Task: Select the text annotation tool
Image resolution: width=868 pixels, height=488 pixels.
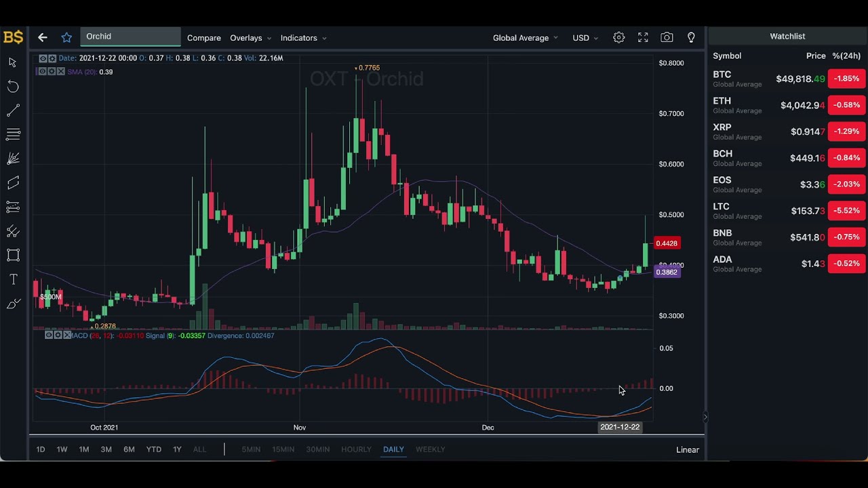Action: (x=13, y=279)
